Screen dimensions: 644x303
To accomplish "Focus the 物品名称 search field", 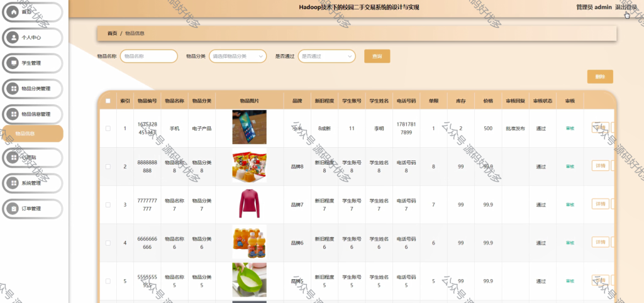I will coord(148,56).
